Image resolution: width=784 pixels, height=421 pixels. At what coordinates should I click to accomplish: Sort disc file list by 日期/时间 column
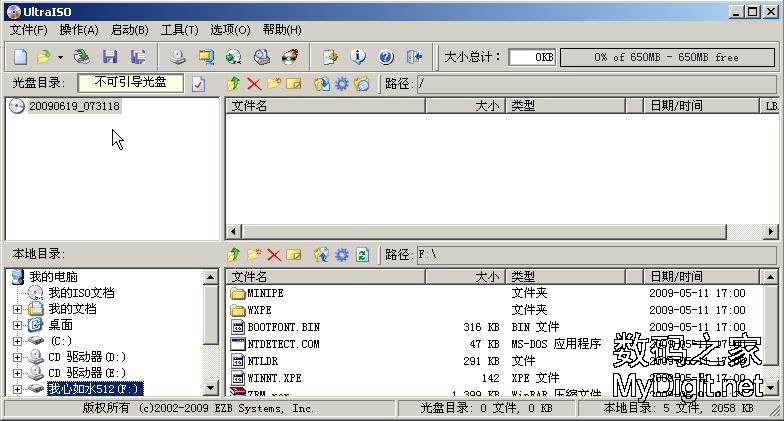(700, 106)
